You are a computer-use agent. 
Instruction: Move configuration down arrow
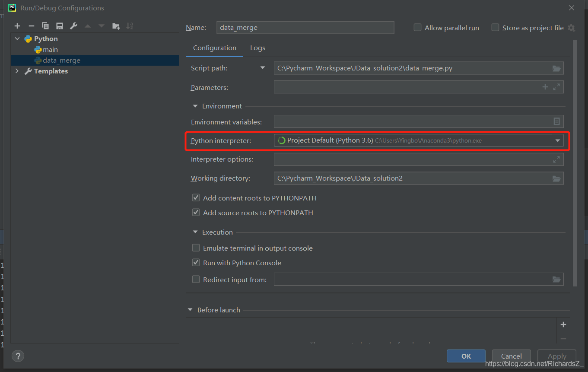click(102, 26)
